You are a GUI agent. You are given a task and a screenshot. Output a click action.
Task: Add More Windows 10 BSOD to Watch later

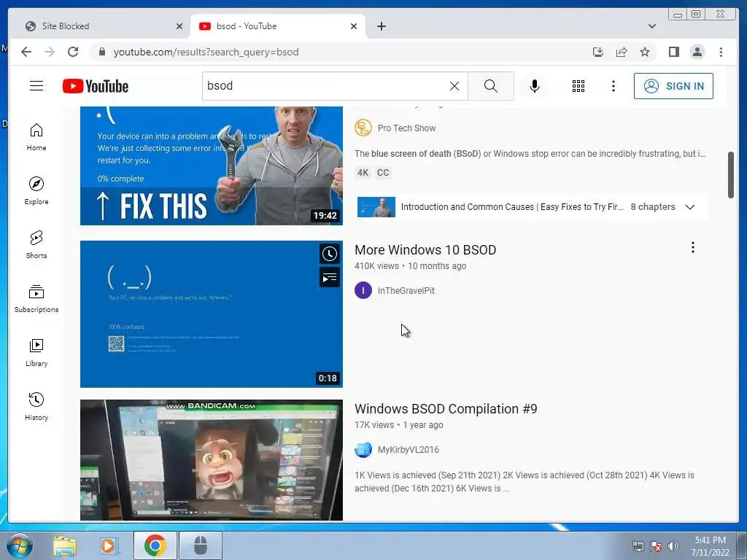click(329, 254)
